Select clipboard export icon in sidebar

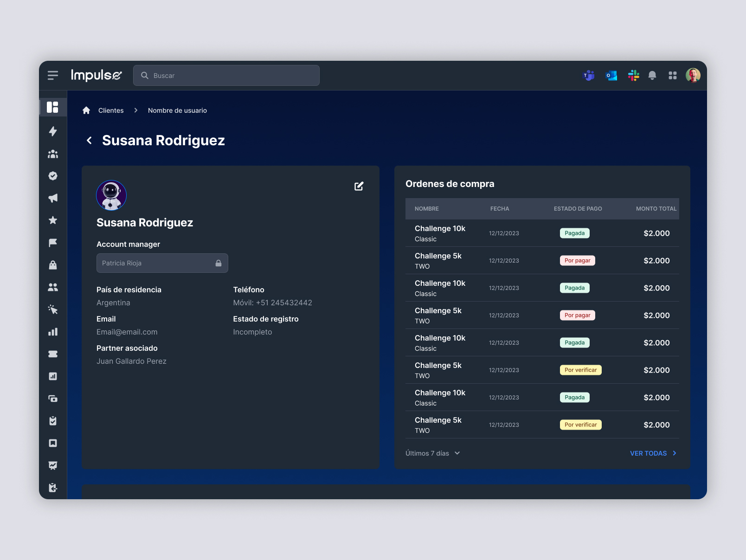53,488
